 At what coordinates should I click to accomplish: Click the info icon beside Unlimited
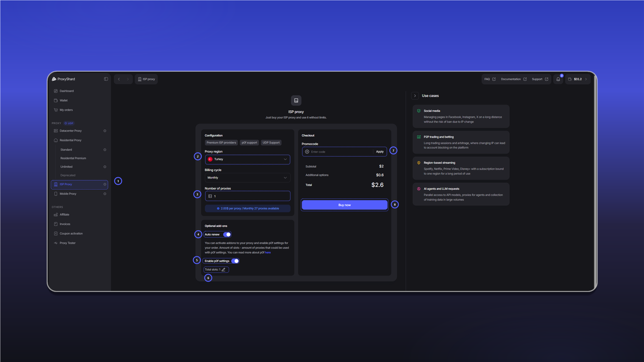(x=105, y=167)
